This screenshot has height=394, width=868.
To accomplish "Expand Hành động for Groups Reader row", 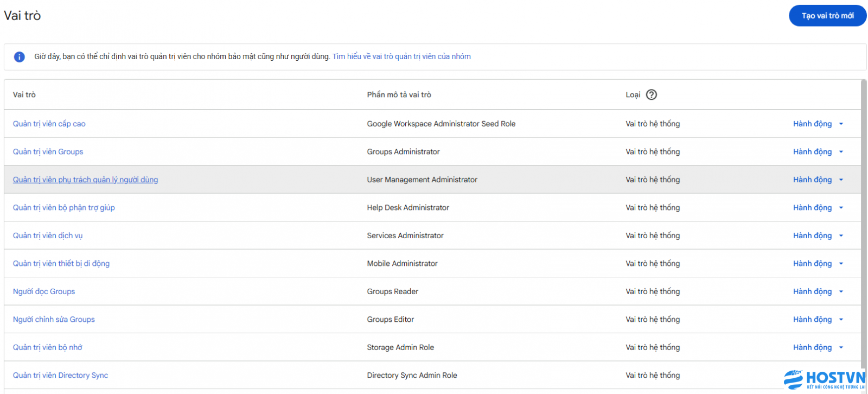I will [x=818, y=291].
